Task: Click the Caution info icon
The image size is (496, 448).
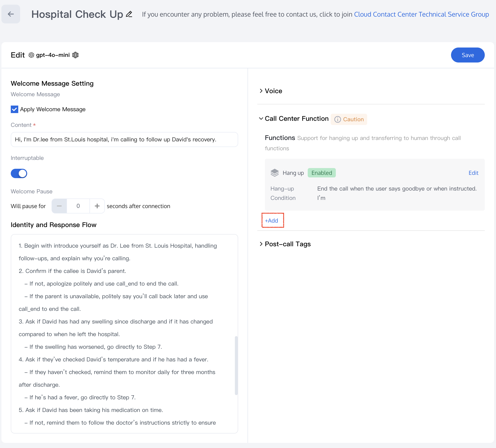Action: 337,119
